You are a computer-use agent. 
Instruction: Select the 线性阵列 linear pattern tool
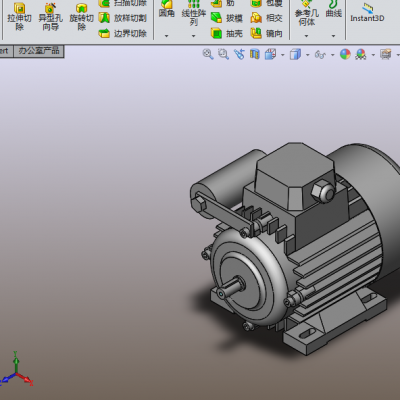(x=194, y=13)
